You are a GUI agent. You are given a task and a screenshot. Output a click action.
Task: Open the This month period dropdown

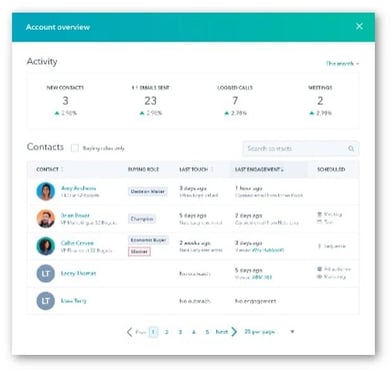coord(342,63)
